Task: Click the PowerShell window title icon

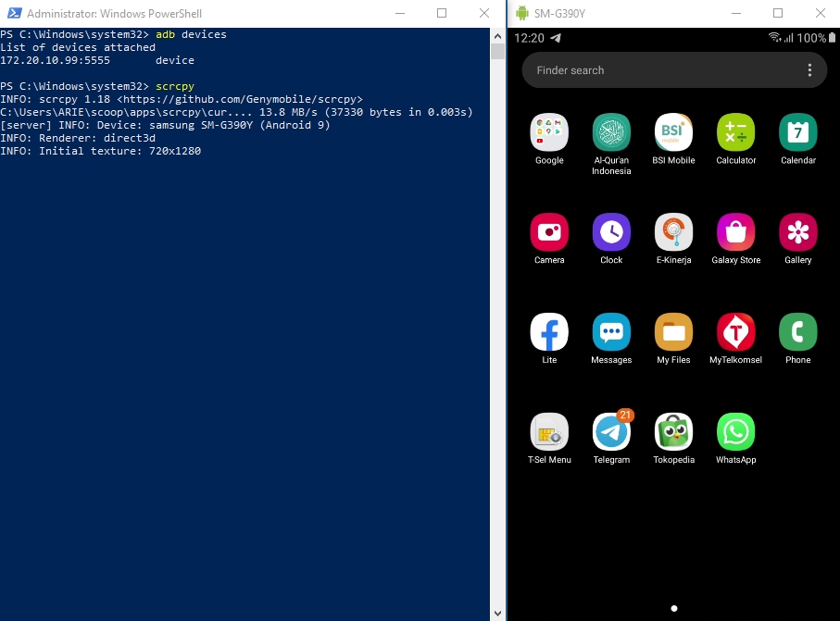Action: pyautogui.click(x=15, y=13)
